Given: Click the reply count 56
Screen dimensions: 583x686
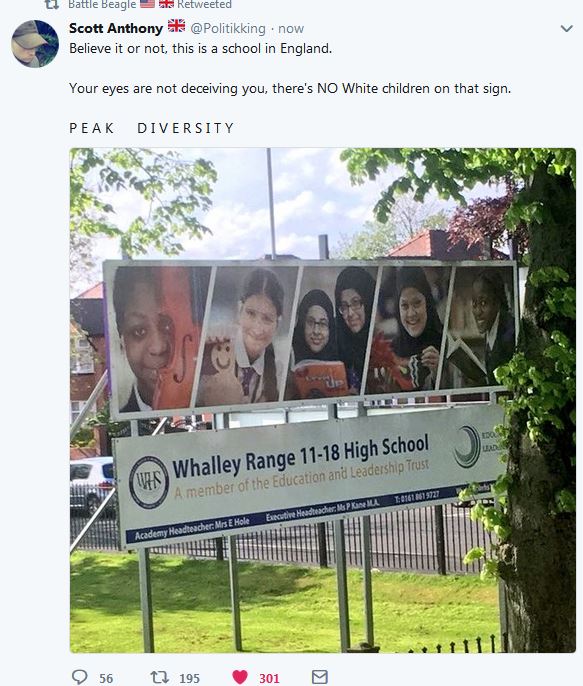Looking at the screenshot, I should click(x=106, y=679).
